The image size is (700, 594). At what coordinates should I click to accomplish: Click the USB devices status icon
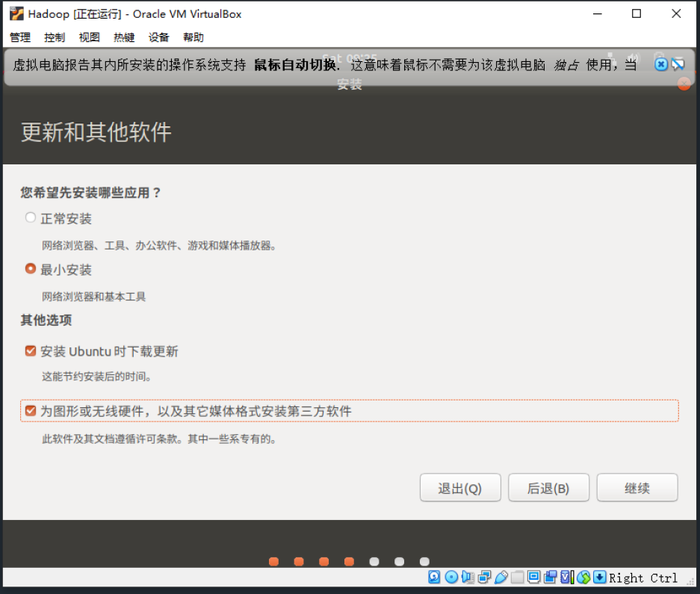coord(501,577)
